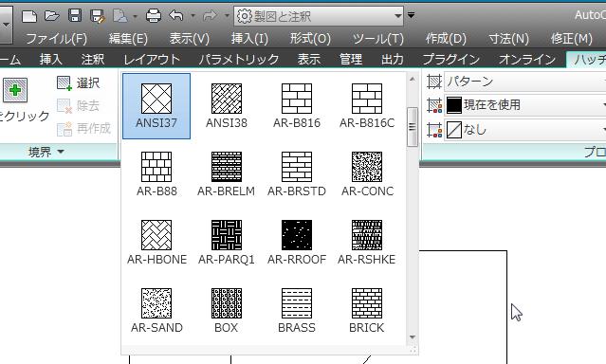Click the New drawing icon
This screenshot has height=364, width=606.
[29, 16]
